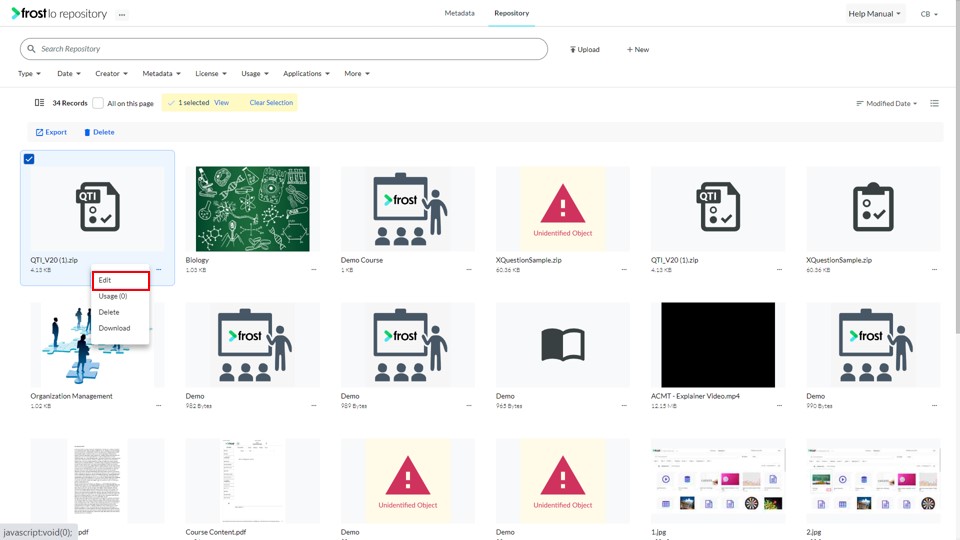
Task: Open the 1.jpg thumbnail
Action: coord(718,481)
